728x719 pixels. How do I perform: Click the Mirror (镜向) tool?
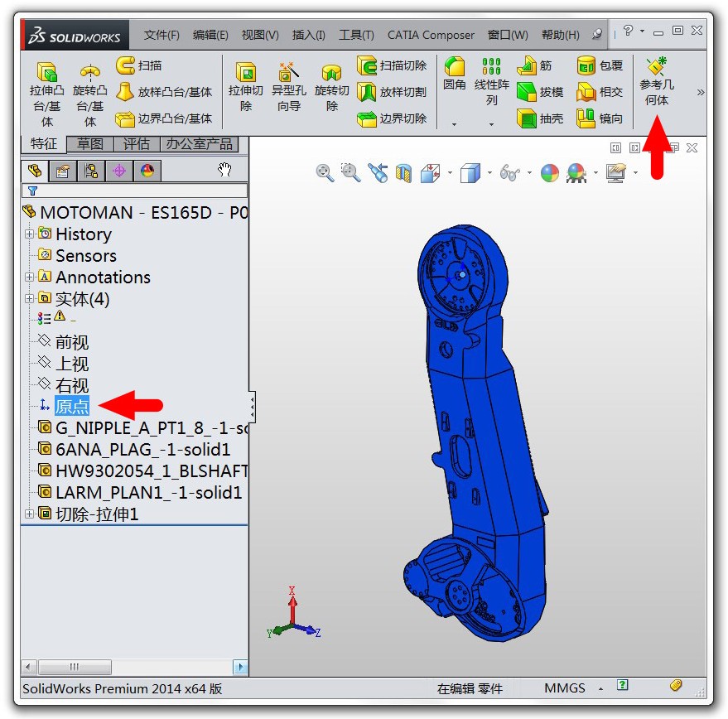[599, 119]
